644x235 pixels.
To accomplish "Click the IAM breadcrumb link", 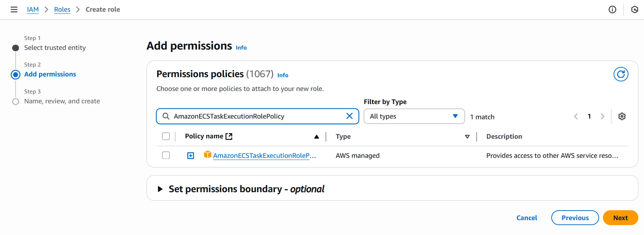I will pyautogui.click(x=33, y=10).
